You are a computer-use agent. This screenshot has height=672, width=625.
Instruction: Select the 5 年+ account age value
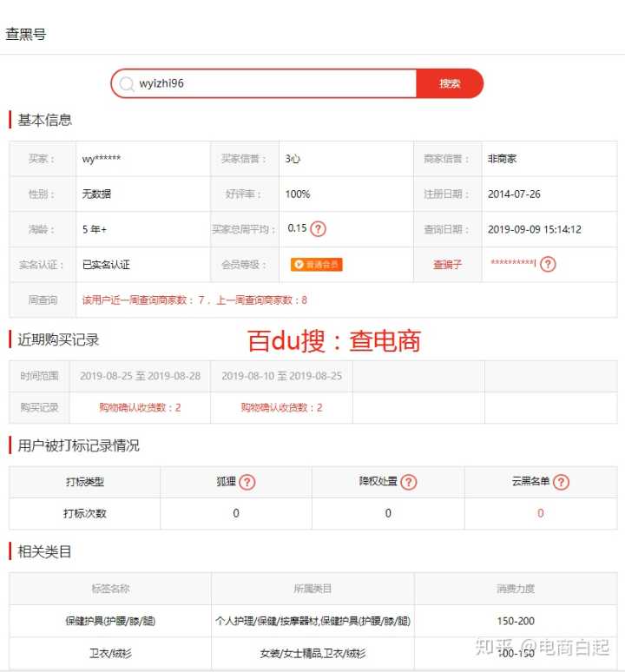95,229
